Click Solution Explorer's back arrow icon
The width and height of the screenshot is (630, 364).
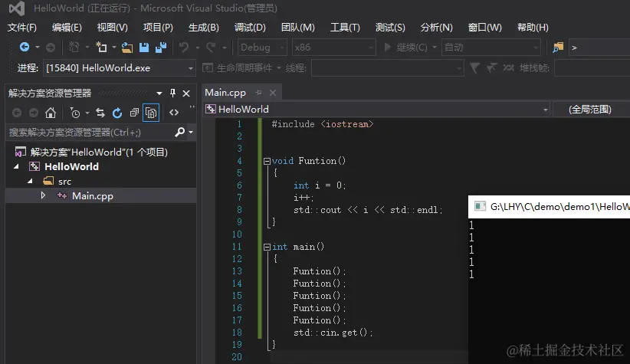(x=17, y=113)
